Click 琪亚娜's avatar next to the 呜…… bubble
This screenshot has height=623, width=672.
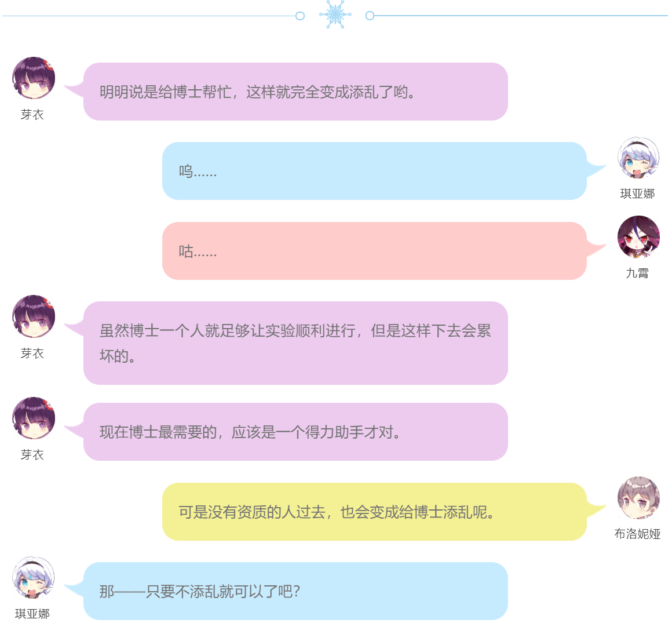click(638, 158)
